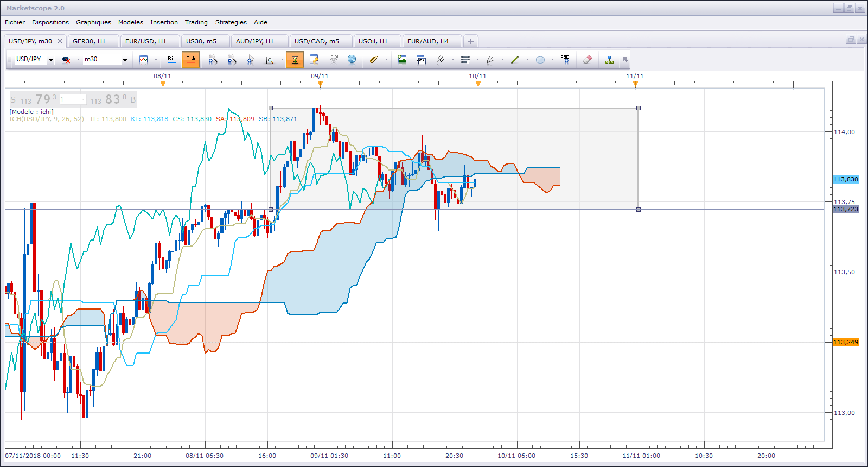Click the ICH(USD/JPY, 9, 26, 52) indicator label

tap(47, 119)
